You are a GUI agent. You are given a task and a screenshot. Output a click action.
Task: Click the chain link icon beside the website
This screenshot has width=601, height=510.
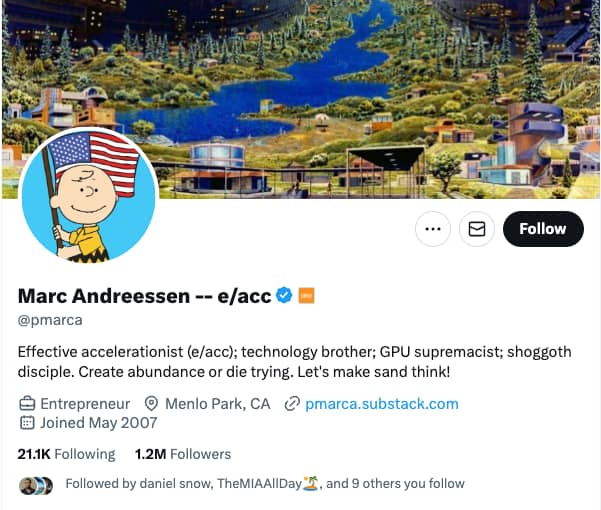292,404
